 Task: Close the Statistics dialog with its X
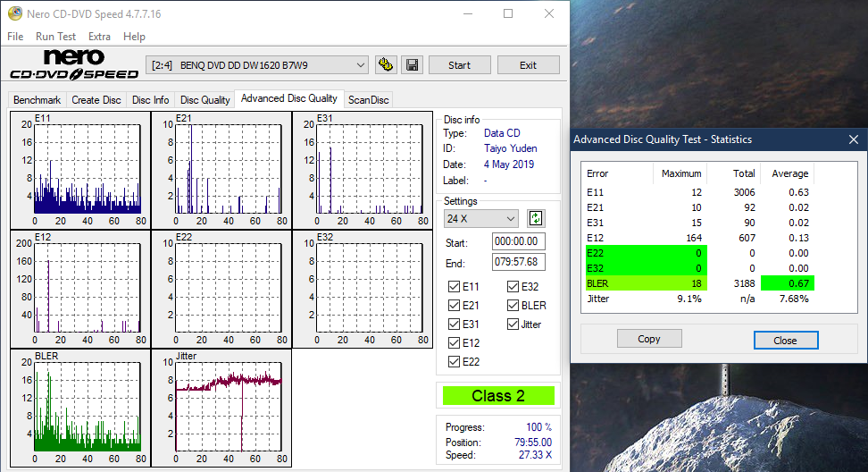click(854, 139)
